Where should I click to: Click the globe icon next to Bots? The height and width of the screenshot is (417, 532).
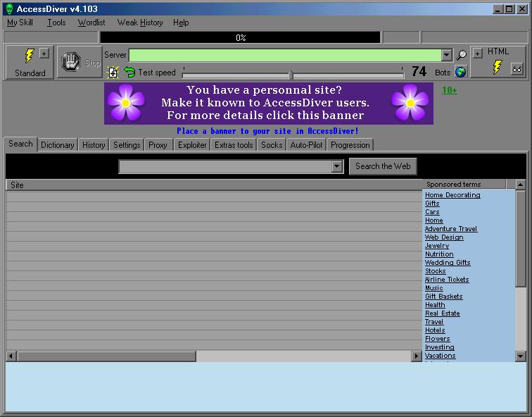(x=460, y=72)
